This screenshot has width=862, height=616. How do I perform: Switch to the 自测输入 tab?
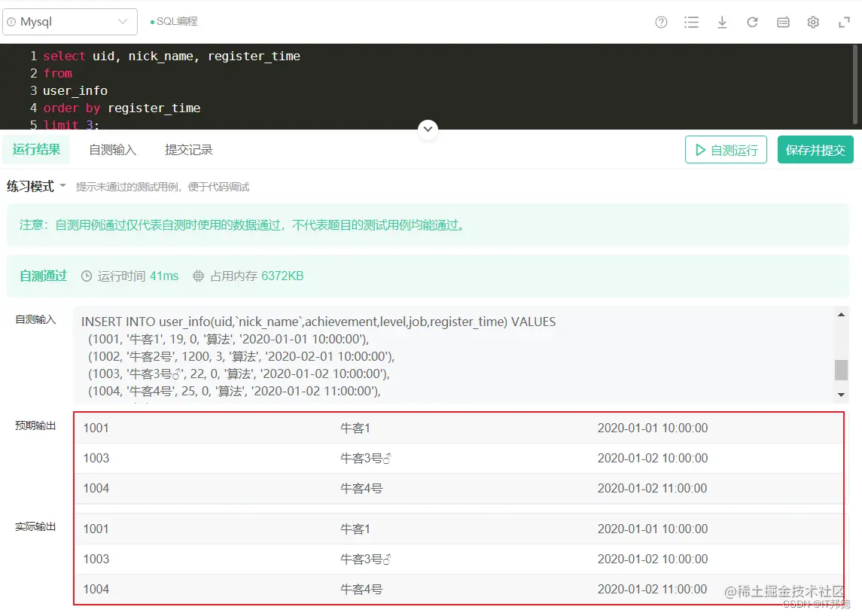coord(113,150)
